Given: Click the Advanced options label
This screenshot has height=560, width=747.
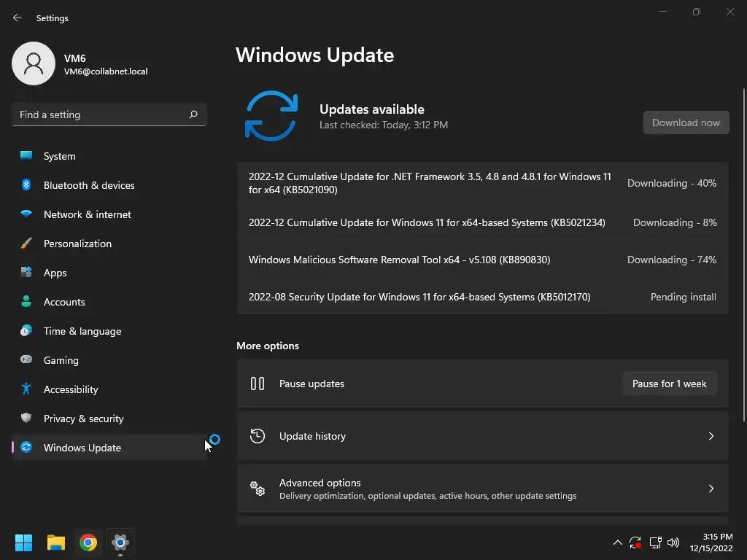Looking at the screenshot, I should pyautogui.click(x=320, y=483).
